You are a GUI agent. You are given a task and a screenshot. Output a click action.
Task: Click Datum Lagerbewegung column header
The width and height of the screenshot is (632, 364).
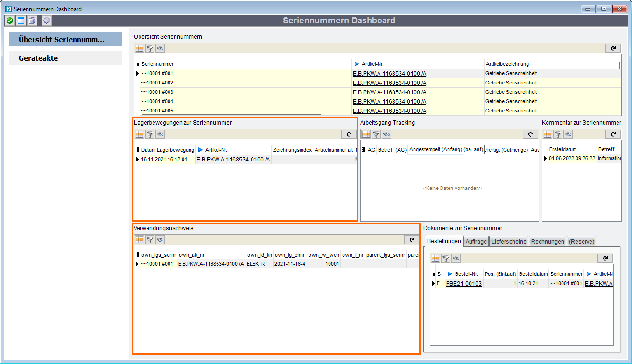168,150
